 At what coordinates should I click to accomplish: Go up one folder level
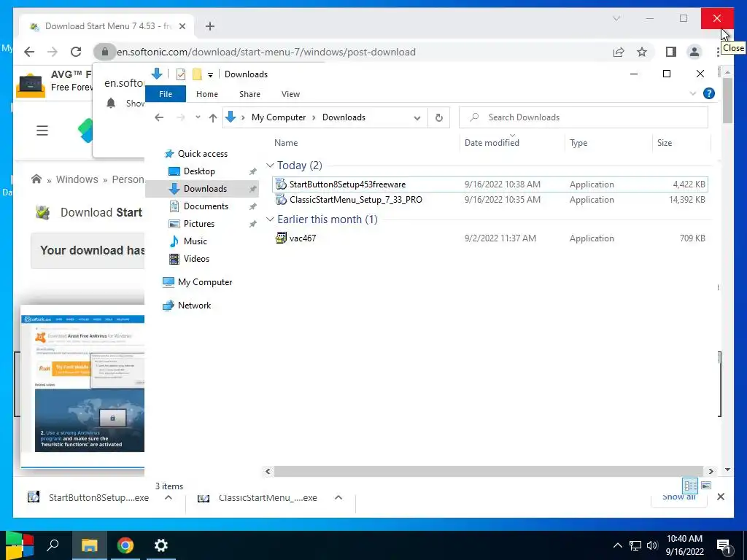[x=213, y=117]
